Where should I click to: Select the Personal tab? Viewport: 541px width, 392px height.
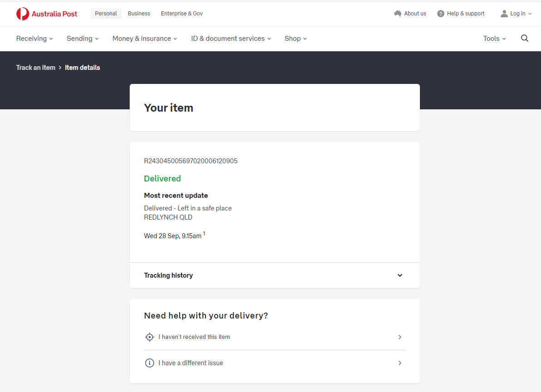106,14
